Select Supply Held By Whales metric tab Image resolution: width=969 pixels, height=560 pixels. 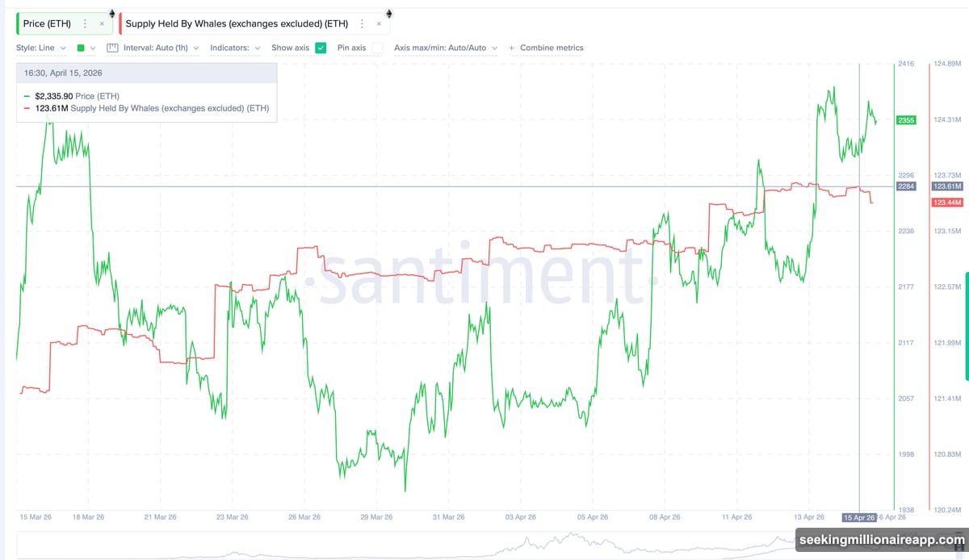click(237, 24)
